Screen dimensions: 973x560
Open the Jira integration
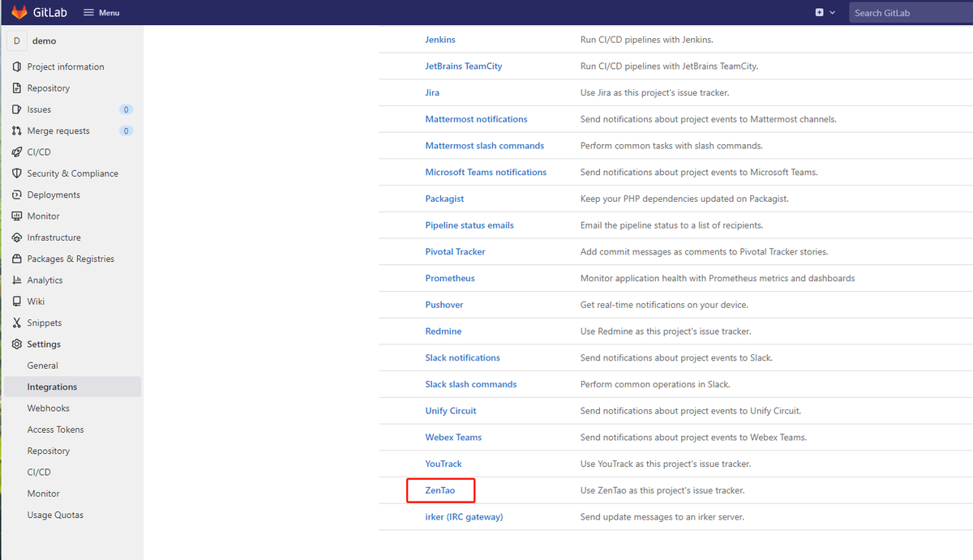point(432,92)
